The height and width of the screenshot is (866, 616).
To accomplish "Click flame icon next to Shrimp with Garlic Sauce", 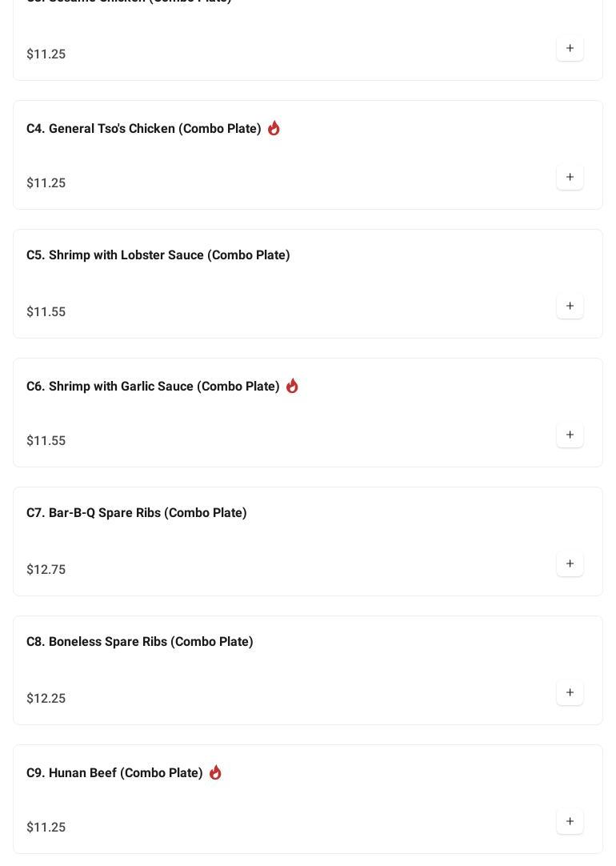I will coord(292,386).
